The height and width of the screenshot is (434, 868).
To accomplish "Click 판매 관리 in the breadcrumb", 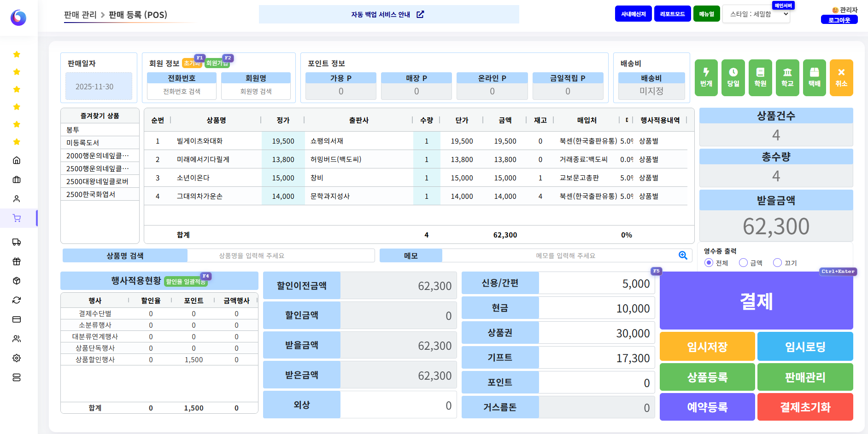I will tap(80, 15).
